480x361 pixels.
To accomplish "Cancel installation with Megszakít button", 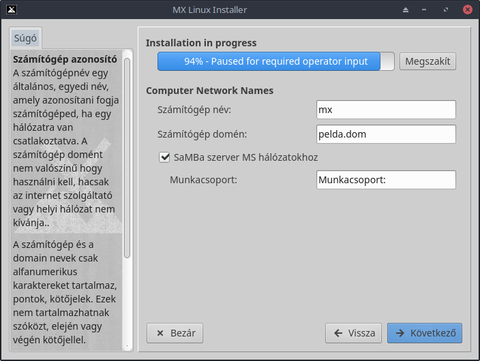I will (x=428, y=61).
